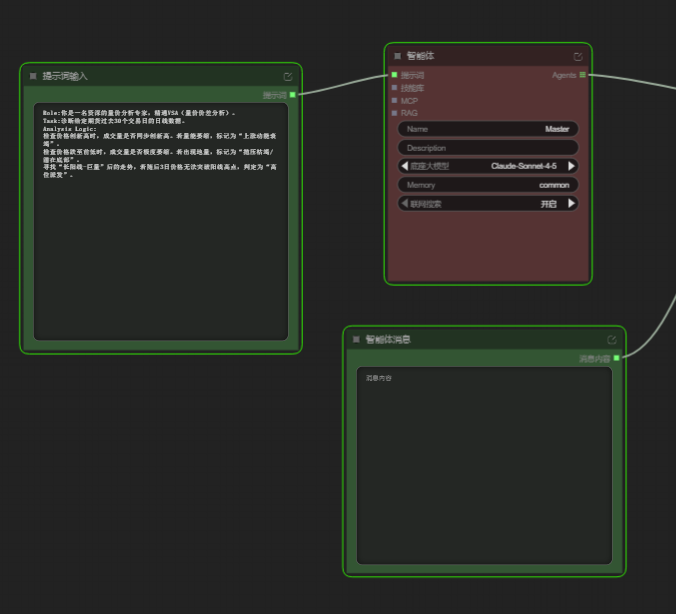Switch to previous 底座大模型 option with left arrow

tap(405, 166)
